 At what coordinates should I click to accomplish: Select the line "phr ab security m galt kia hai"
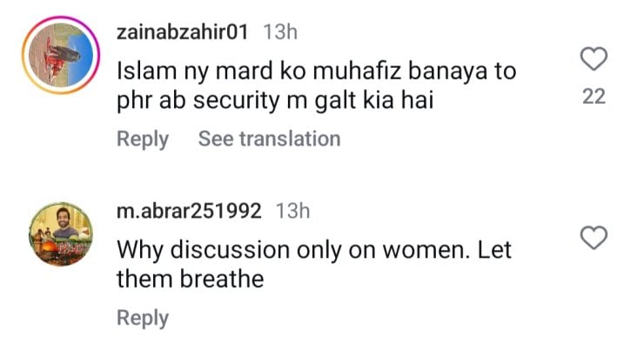point(275,101)
